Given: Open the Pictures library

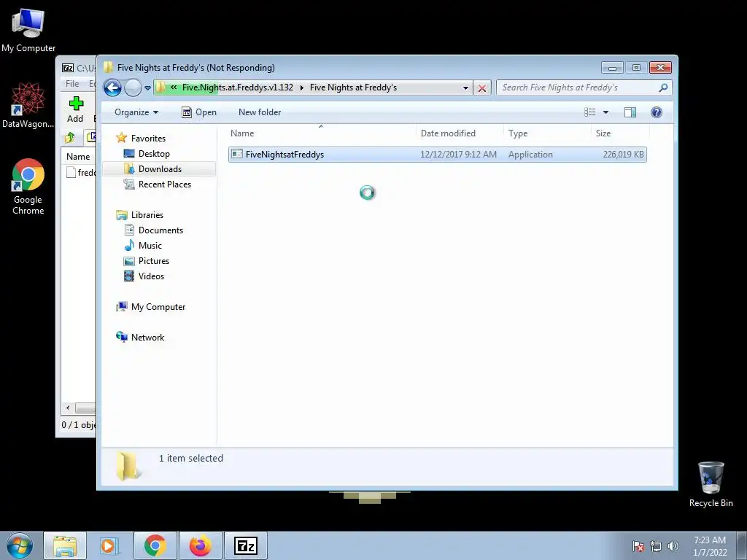Looking at the screenshot, I should 153,261.
